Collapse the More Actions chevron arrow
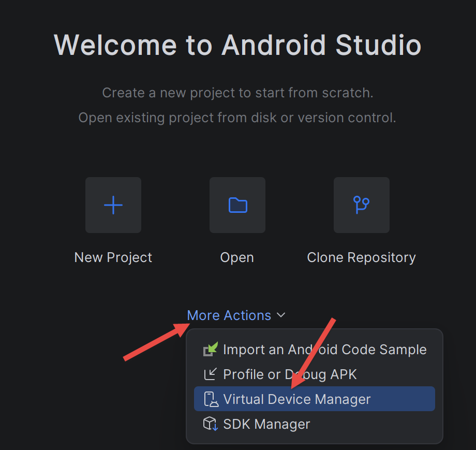This screenshot has height=450, width=476. [281, 315]
